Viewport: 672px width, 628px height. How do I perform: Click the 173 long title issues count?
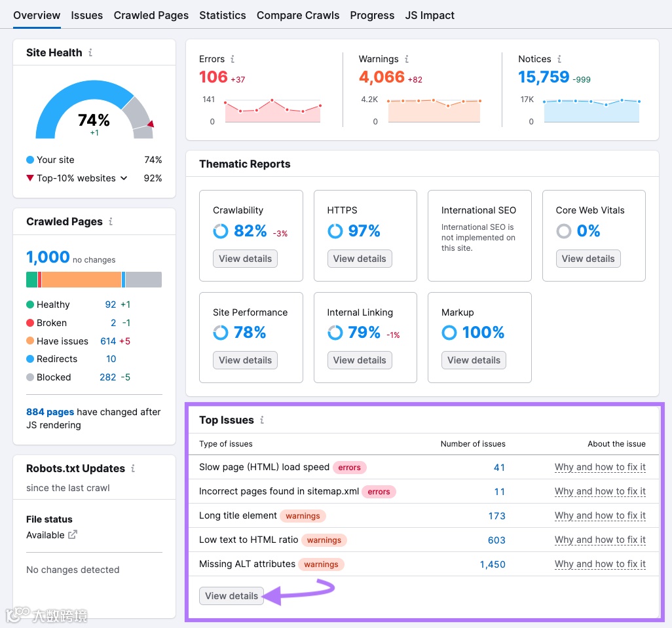click(496, 516)
